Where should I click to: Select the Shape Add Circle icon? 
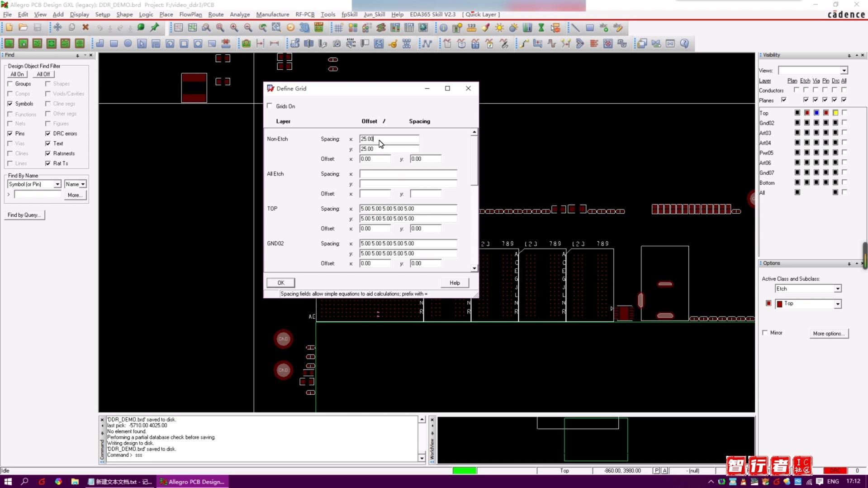[x=128, y=43]
